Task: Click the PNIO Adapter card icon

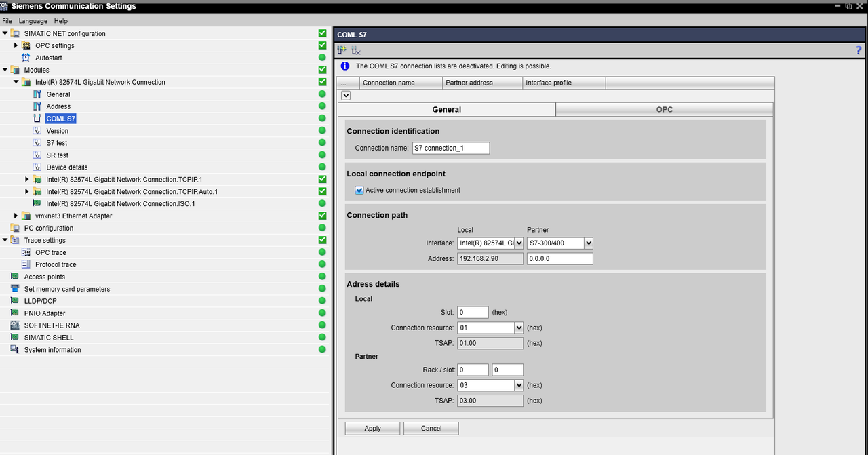Action: [x=15, y=313]
